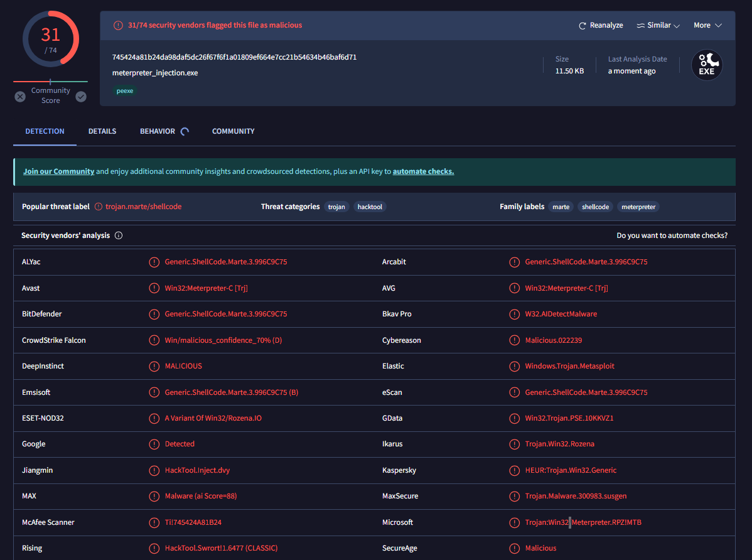Go to the Community tab
Image resolution: width=752 pixels, height=560 pixels.
233,131
